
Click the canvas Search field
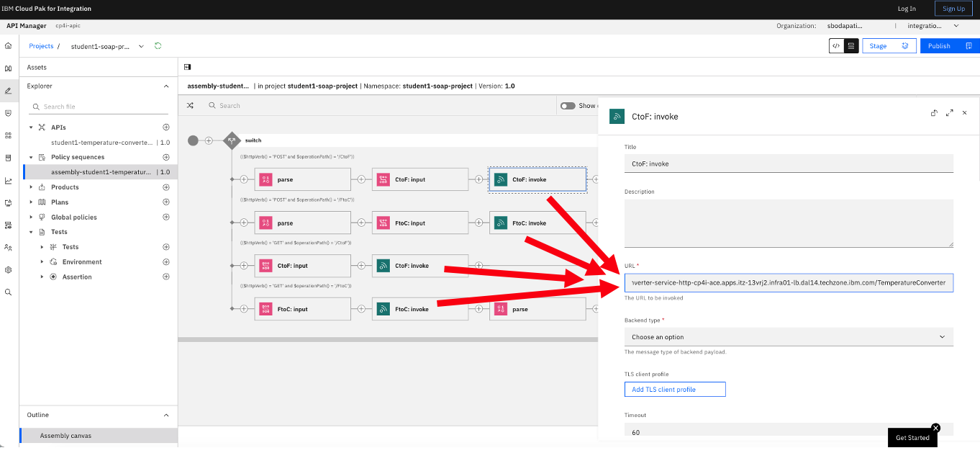[381, 106]
